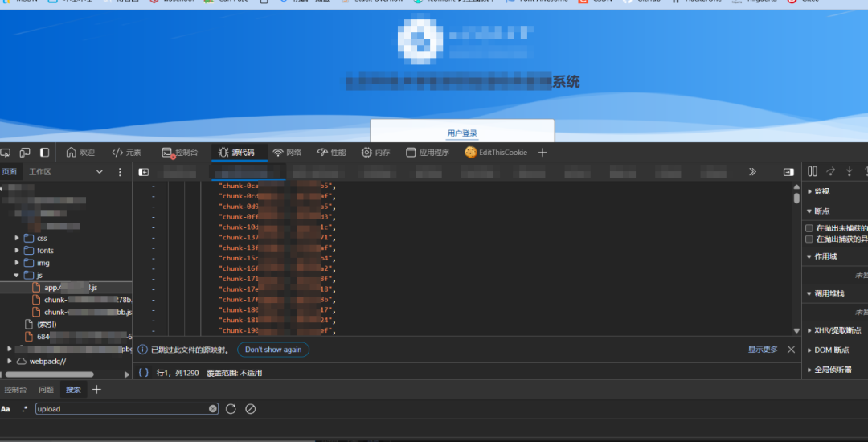Screen dimensions: 868x442
Task: Click the plus icon to add tools
Action: (x=542, y=153)
